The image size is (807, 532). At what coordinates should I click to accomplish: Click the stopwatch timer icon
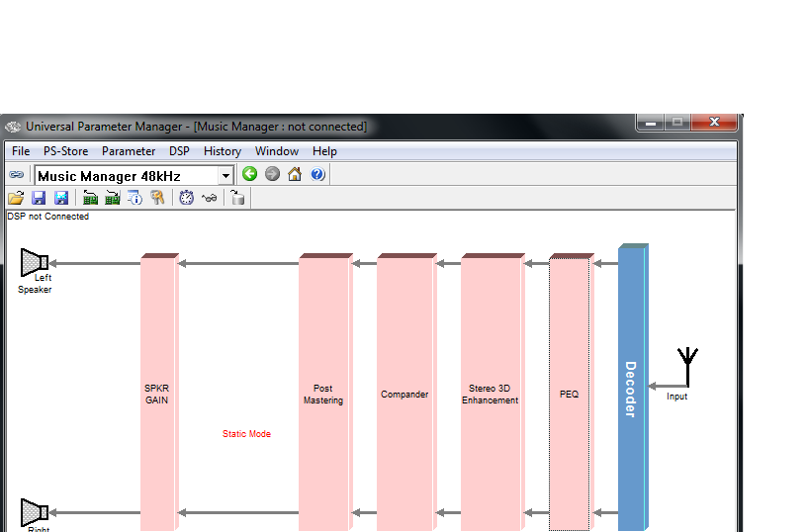pyautogui.click(x=186, y=198)
